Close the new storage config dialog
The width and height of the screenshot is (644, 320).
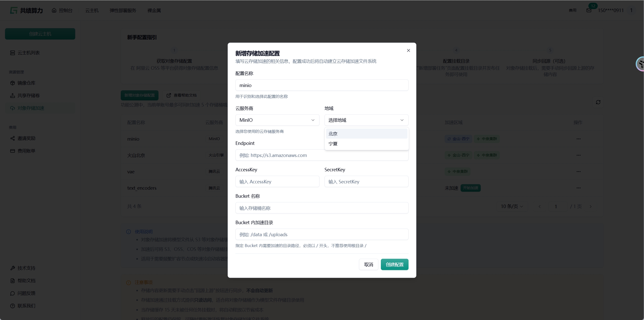coord(408,51)
